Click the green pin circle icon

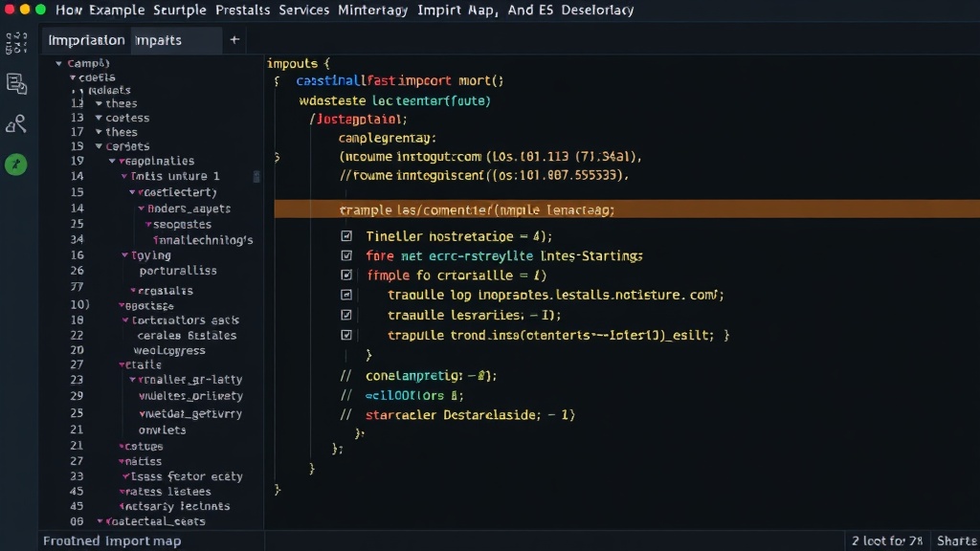click(16, 165)
